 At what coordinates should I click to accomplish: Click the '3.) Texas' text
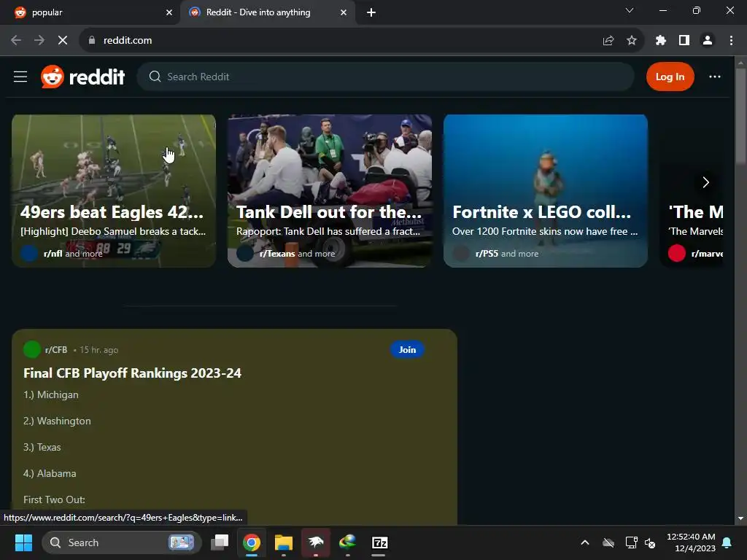tap(42, 447)
